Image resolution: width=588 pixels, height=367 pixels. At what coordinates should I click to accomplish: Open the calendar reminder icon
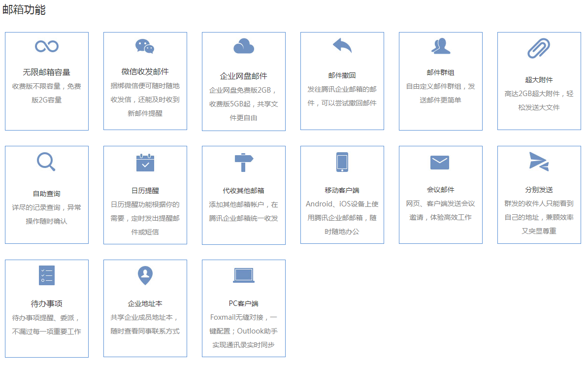(x=145, y=163)
